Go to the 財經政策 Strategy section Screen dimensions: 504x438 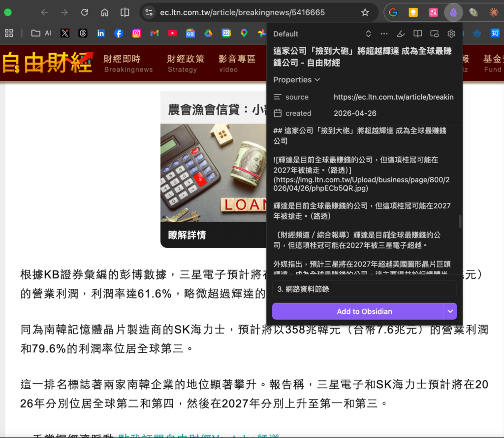(x=185, y=64)
